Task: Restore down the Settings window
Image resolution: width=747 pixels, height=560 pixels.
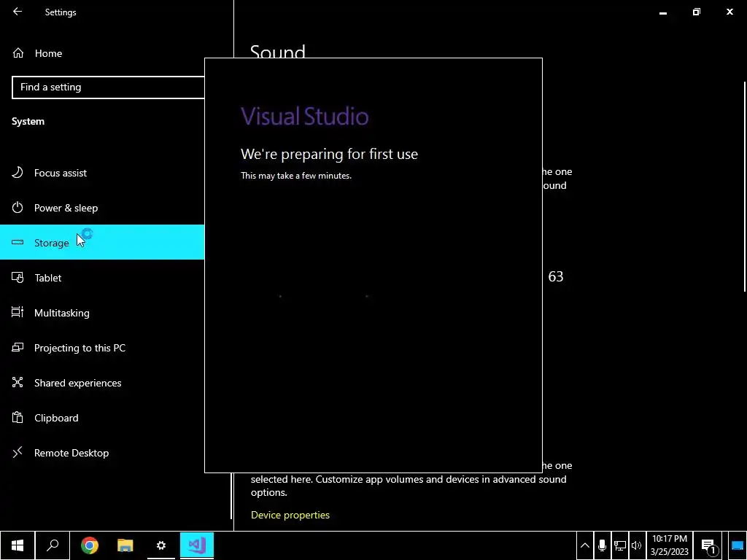Action: [697, 12]
